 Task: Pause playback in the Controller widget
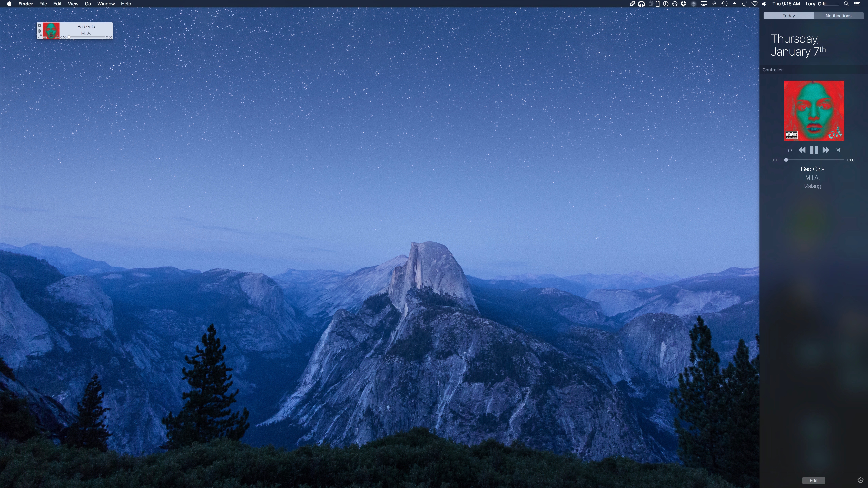click(814, 150)
